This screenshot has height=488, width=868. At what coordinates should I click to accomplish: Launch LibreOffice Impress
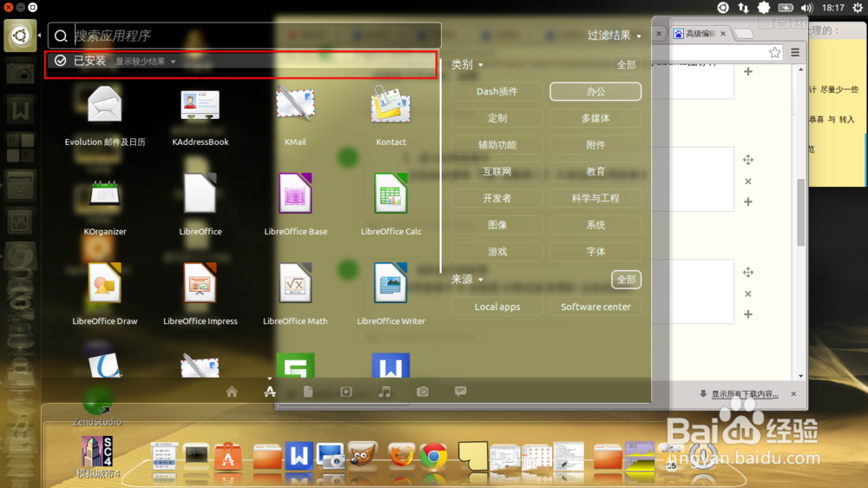pos(201,294)
